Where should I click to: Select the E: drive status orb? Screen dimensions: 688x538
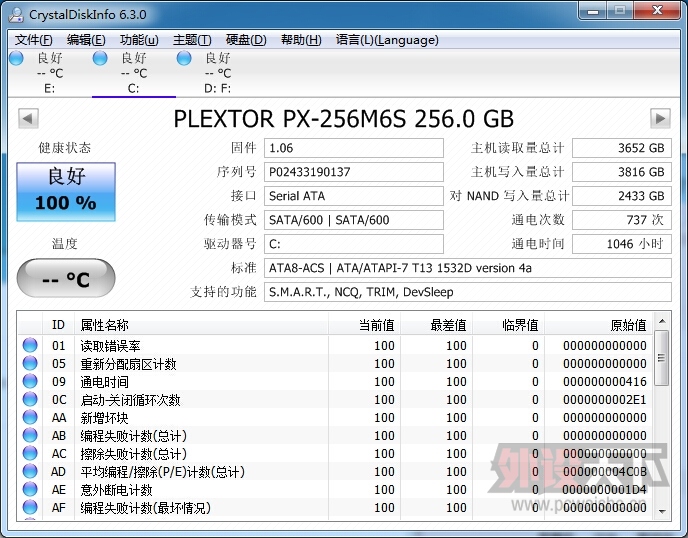tap(16, 59)
